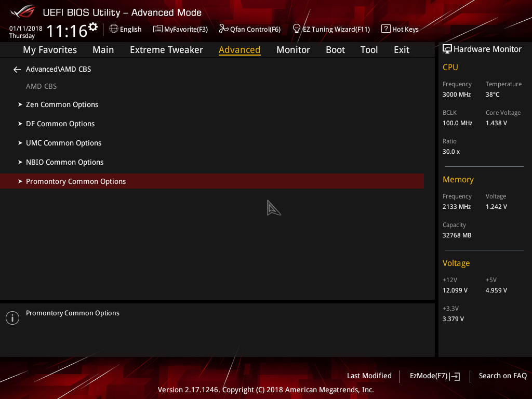
Task: Click the MyFavorite list icon
Action: point(158,29)
